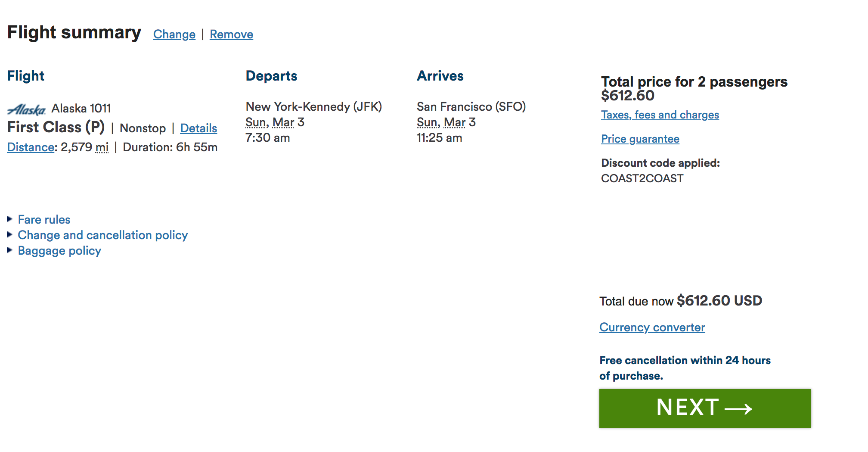This screenshot has width=868, height=452.
Task: Click the arrow on NEXT button
Action: click(738, 408)
